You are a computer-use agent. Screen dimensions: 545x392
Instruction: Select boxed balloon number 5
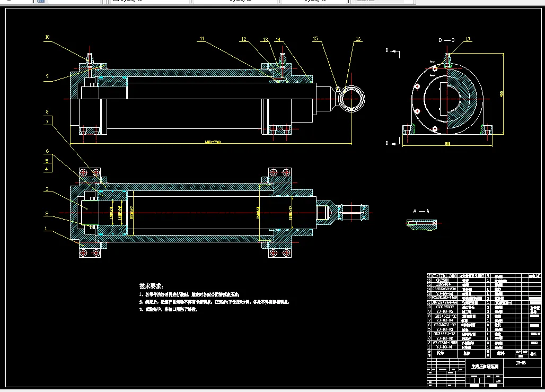[x=48, y=160]
